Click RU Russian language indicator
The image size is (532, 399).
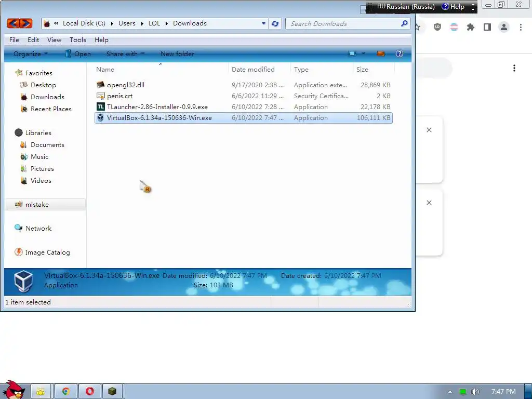[x=406, y=6]
